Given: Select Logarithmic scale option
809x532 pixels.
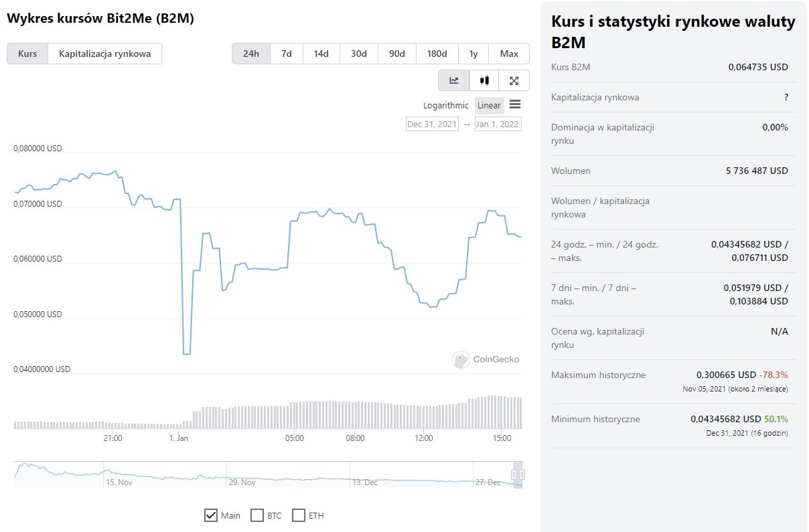Looking at the screenshot, I should [446, 105].
